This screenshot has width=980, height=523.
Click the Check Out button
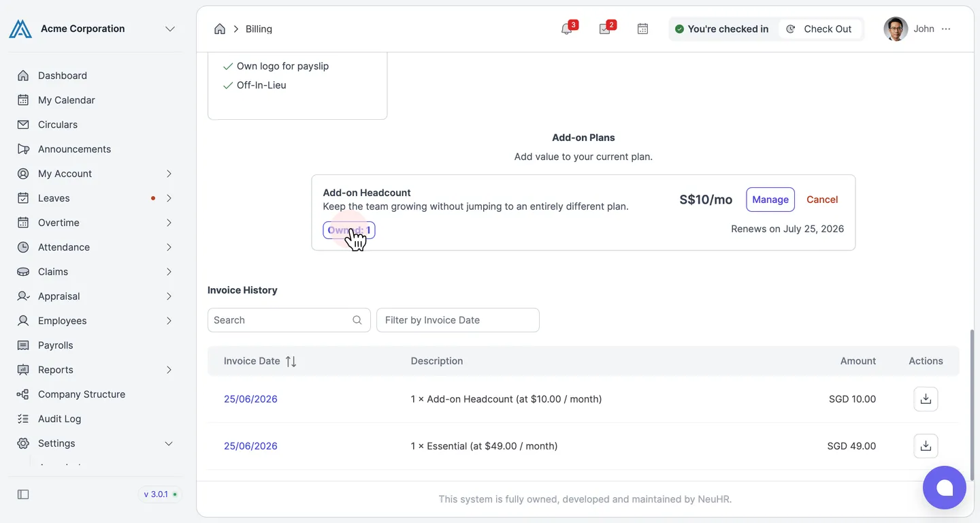click(x=819, y=29)
